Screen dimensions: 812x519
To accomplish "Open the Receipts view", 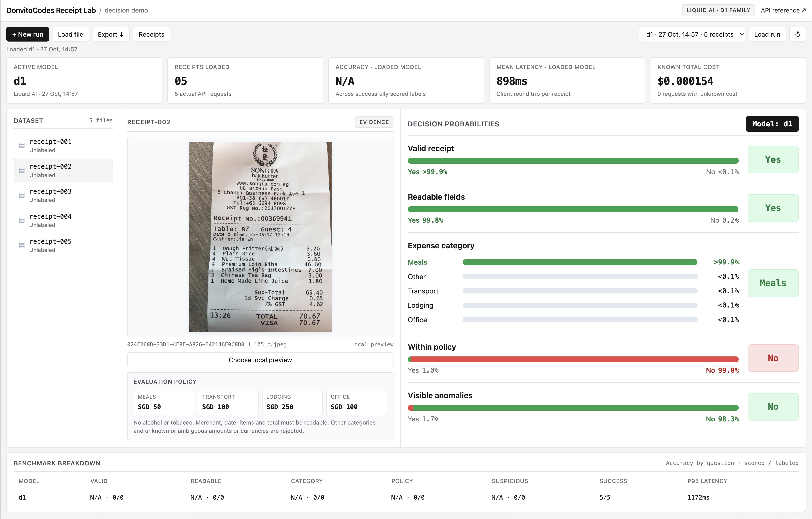I will pos(151,34).
